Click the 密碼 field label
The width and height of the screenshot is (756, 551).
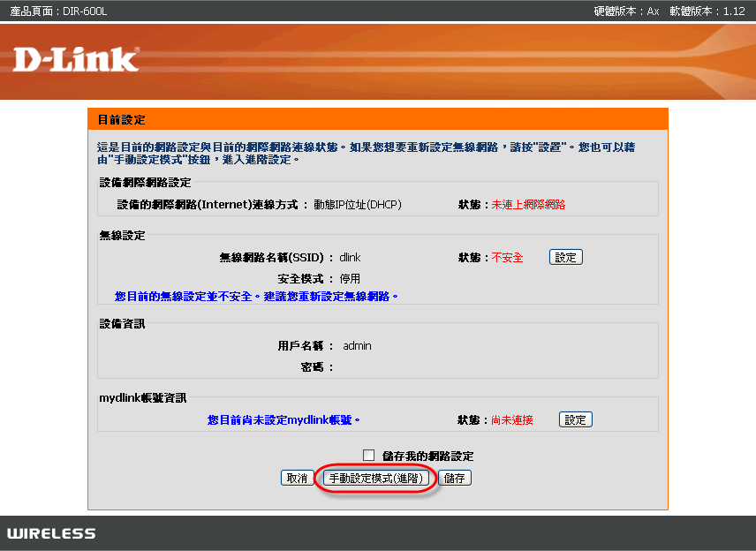[317, 366]
